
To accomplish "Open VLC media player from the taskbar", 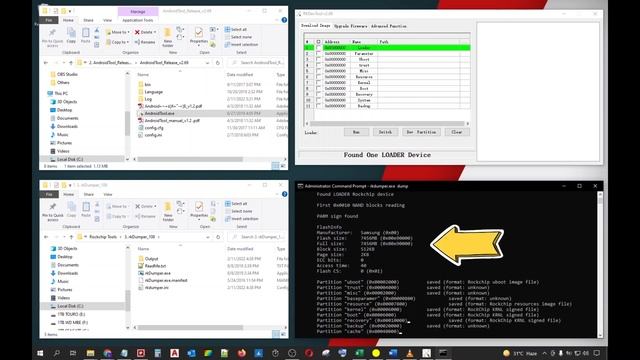I will tap(409, 353).
